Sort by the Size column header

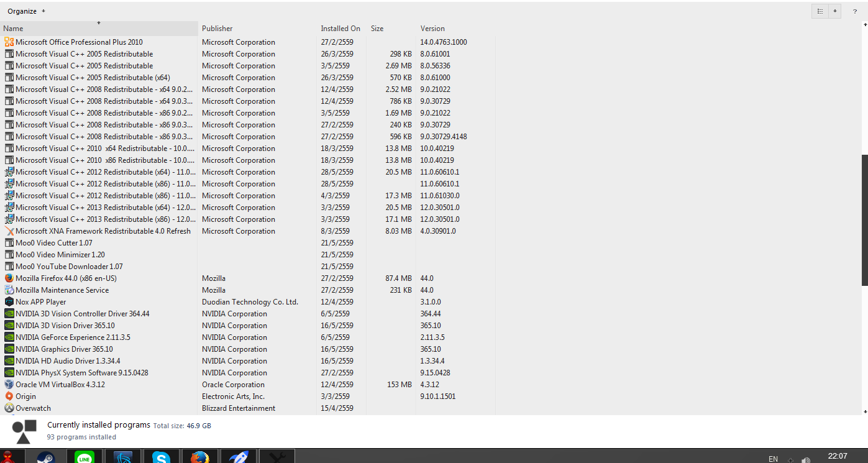pyautogui.click(x=391, y=29)
